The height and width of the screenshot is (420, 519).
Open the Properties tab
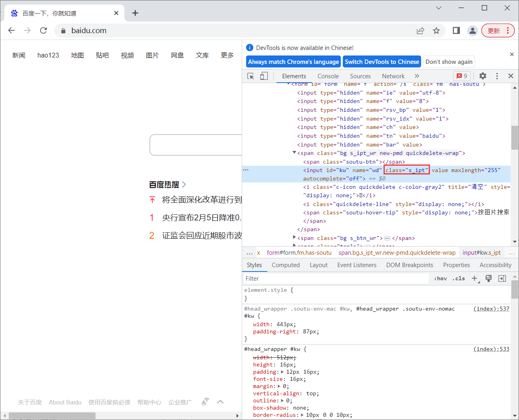coord(456,265)
